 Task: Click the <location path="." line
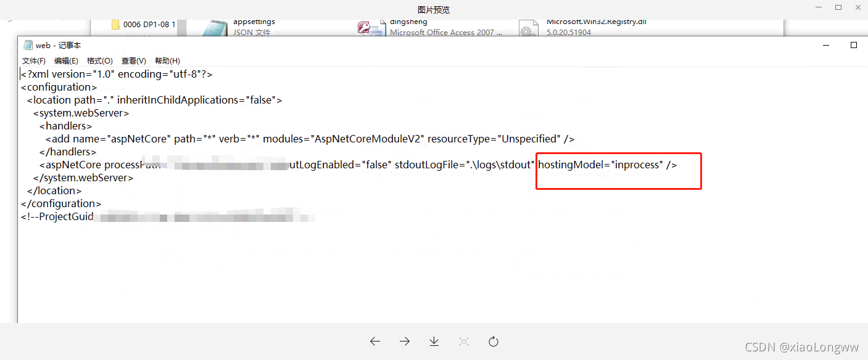pyautogui.click(x=154, y=100)
